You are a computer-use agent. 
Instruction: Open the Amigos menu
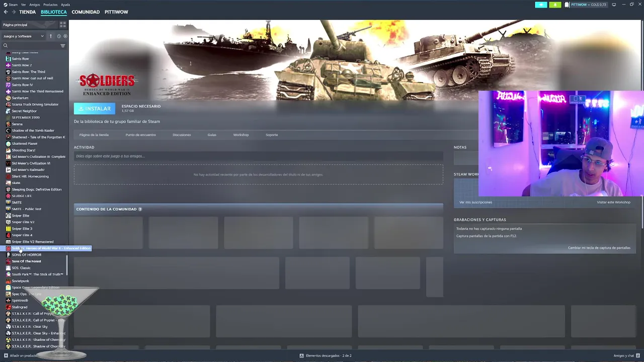[x=35, y=5]
